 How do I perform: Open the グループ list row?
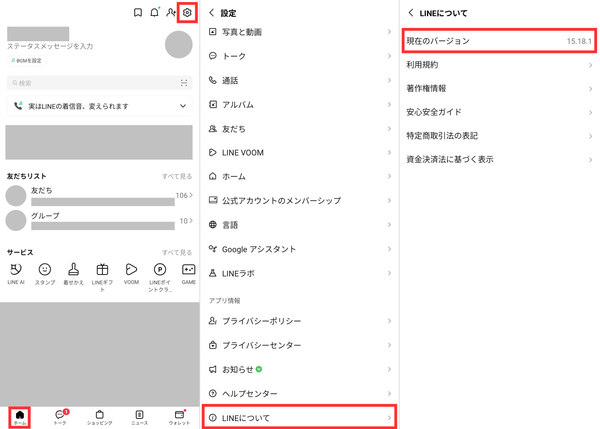coord(99,220)
